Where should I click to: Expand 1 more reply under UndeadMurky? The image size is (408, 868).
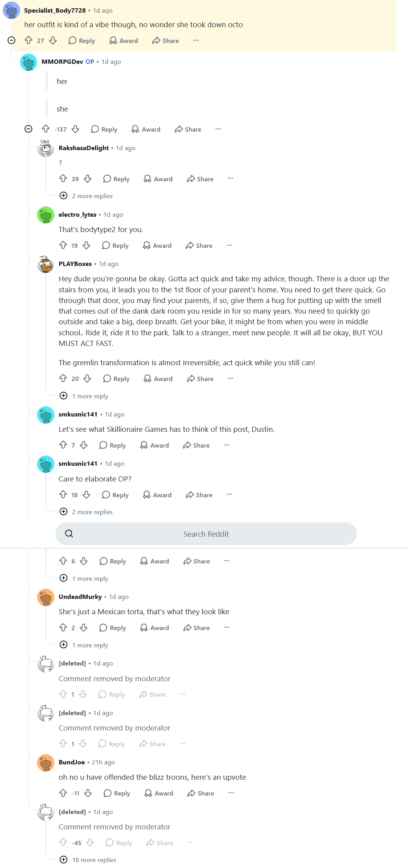(x=84, y=645)
